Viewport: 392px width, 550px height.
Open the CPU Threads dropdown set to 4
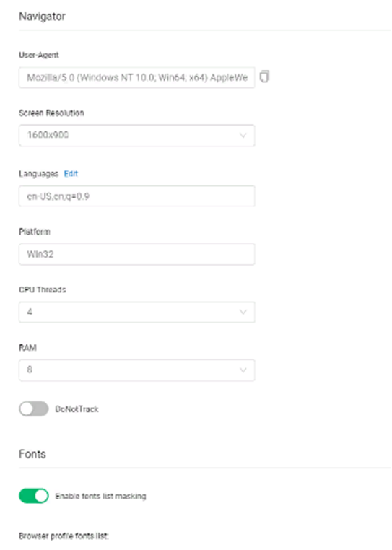click(x=137, y=312)
